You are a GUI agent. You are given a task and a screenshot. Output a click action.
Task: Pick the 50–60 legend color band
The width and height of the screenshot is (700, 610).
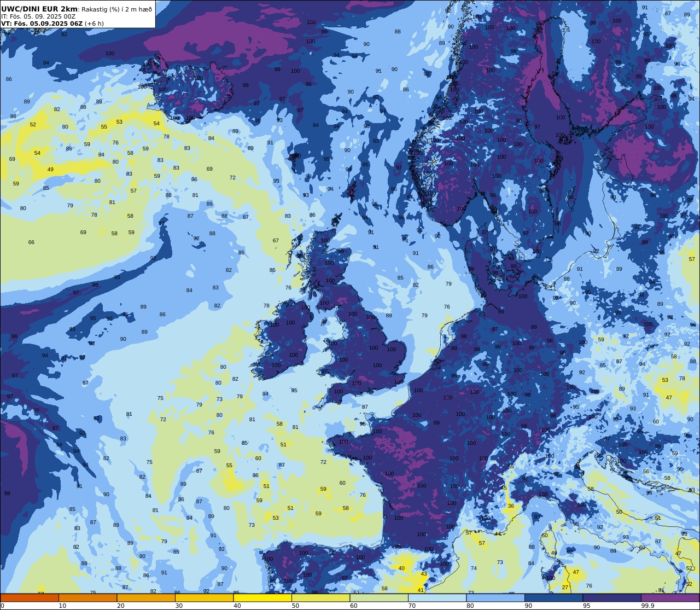320,597
